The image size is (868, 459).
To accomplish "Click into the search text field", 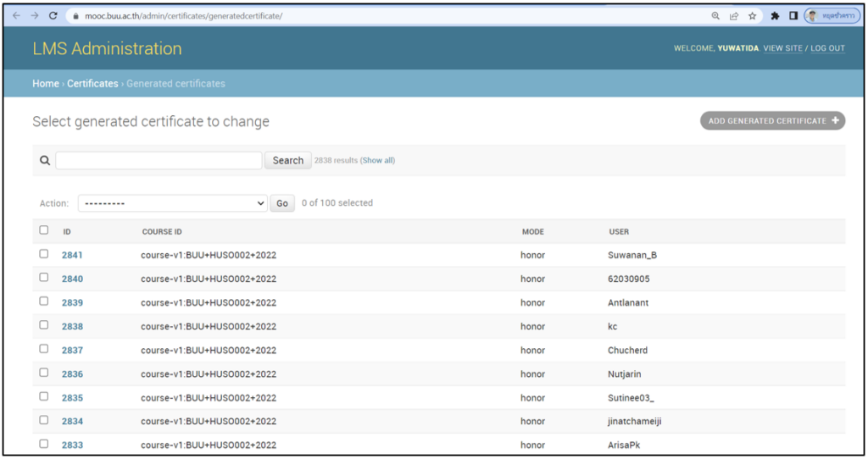I will tap(159, 160).
